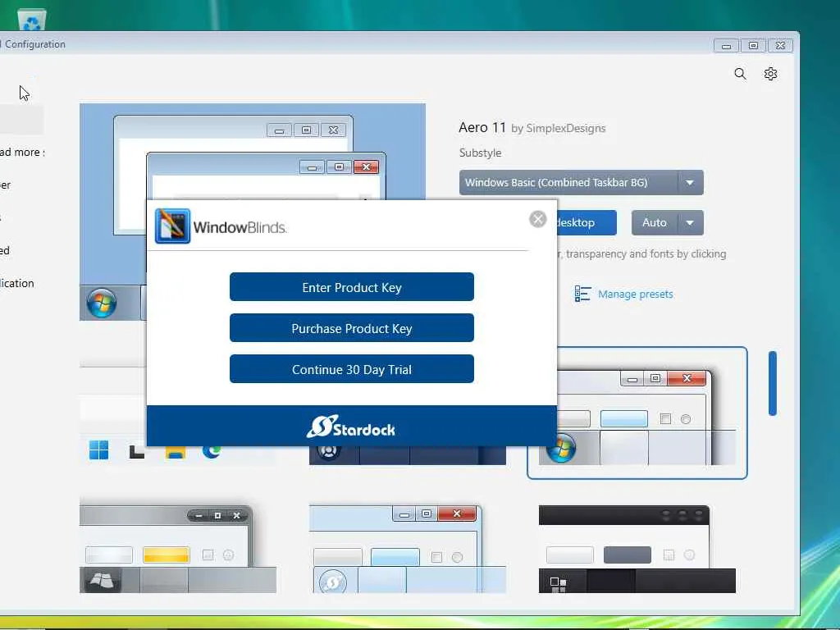Click the Auto button

click(655, 223)
